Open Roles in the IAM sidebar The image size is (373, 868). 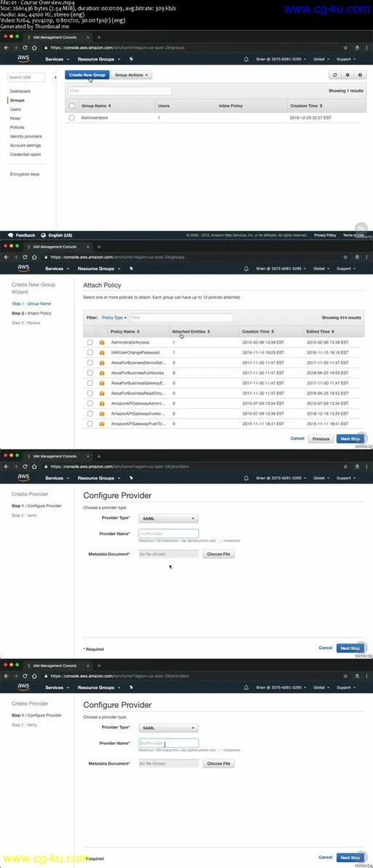(x=15, y=119)
